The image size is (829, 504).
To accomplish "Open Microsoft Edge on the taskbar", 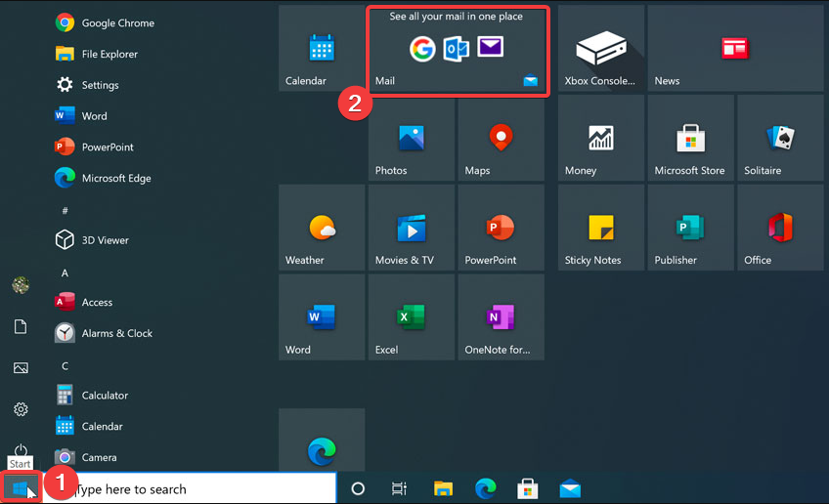I will 485,488.
